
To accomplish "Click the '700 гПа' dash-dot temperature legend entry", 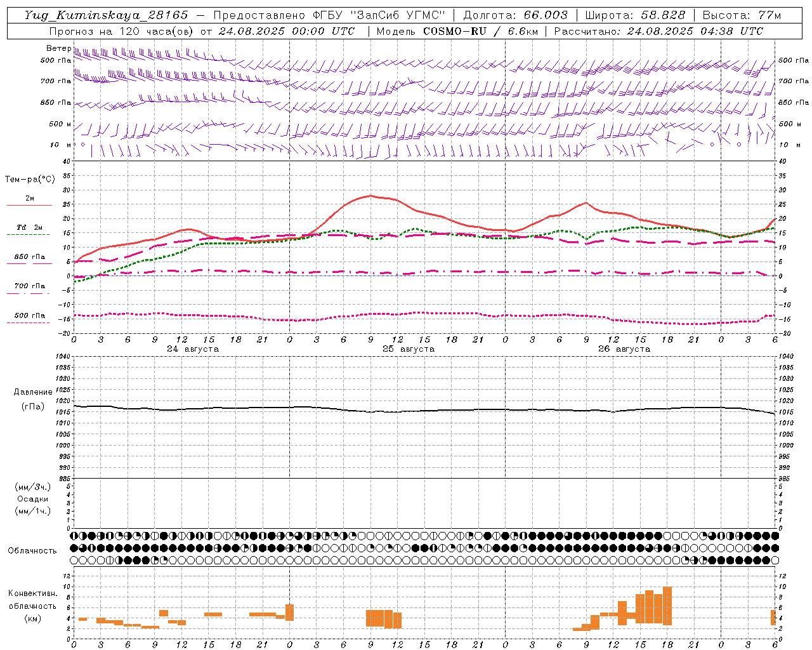I will tap(30, 286).
